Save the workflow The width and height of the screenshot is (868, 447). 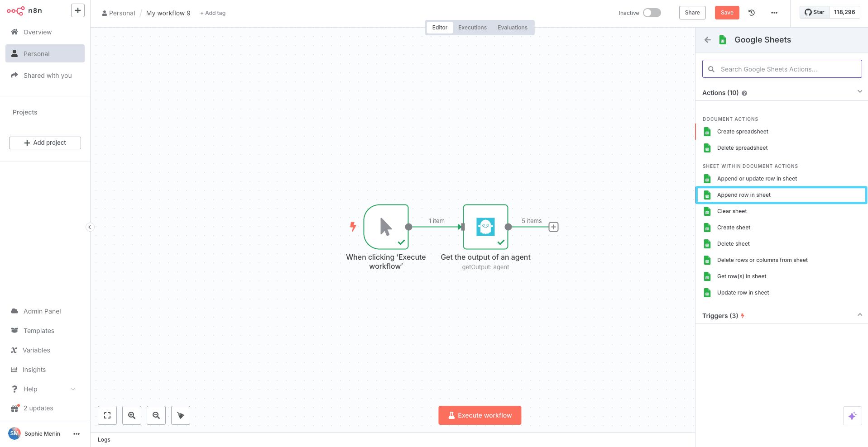point(727,13)
